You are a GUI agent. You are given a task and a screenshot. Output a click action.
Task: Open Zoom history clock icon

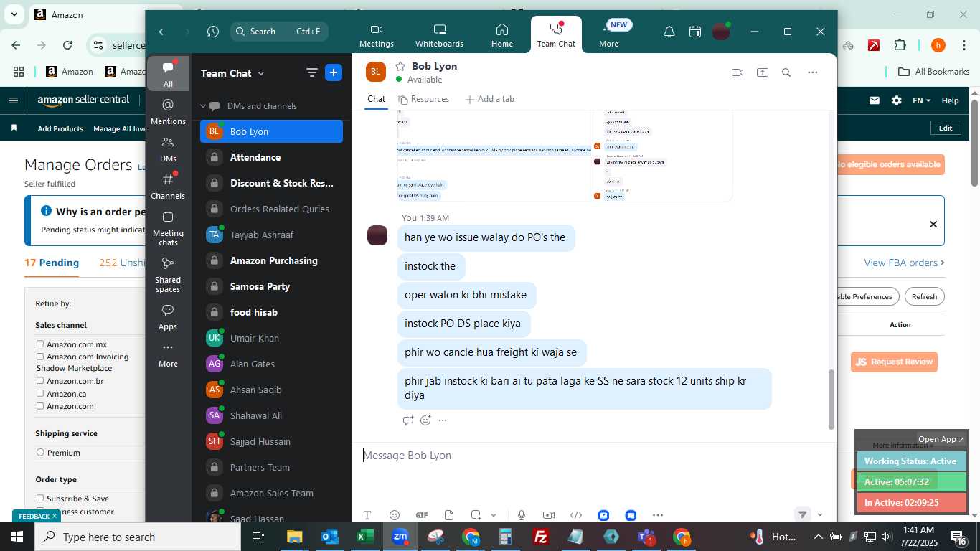(213, 32)
